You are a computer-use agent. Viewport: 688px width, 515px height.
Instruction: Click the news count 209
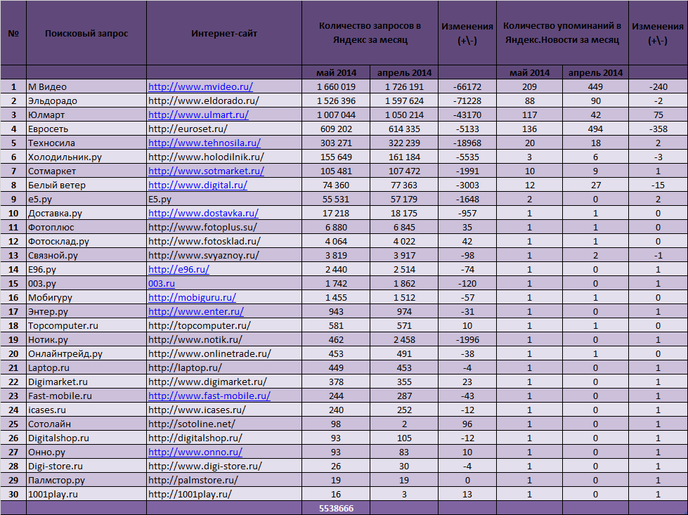(530, 87)
